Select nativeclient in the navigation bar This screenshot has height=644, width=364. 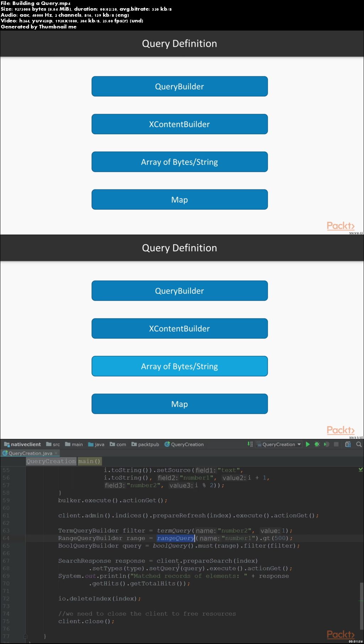22,444
